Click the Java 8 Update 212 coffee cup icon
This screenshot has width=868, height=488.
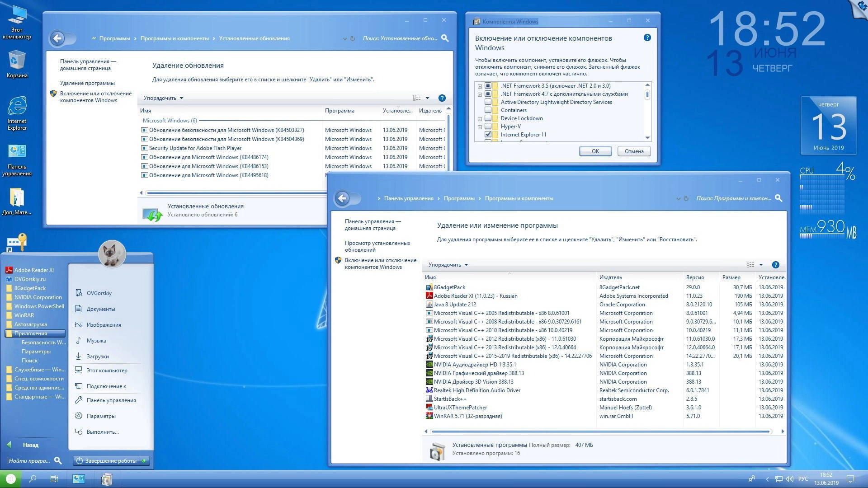click(429, 304)
